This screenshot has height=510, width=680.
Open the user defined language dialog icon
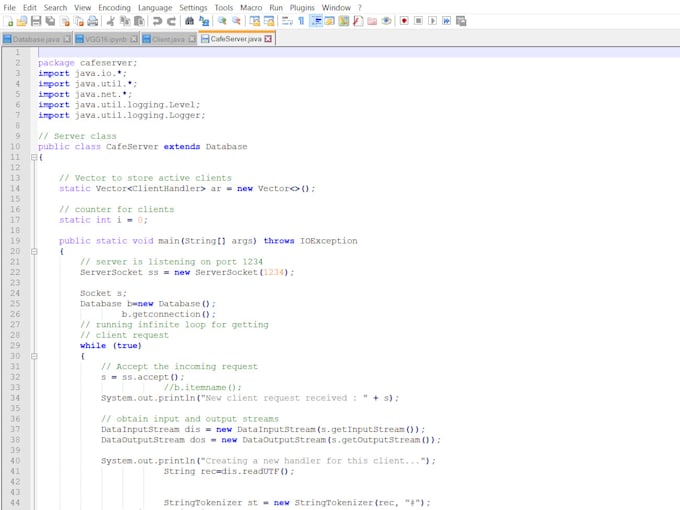pos(330,21)
